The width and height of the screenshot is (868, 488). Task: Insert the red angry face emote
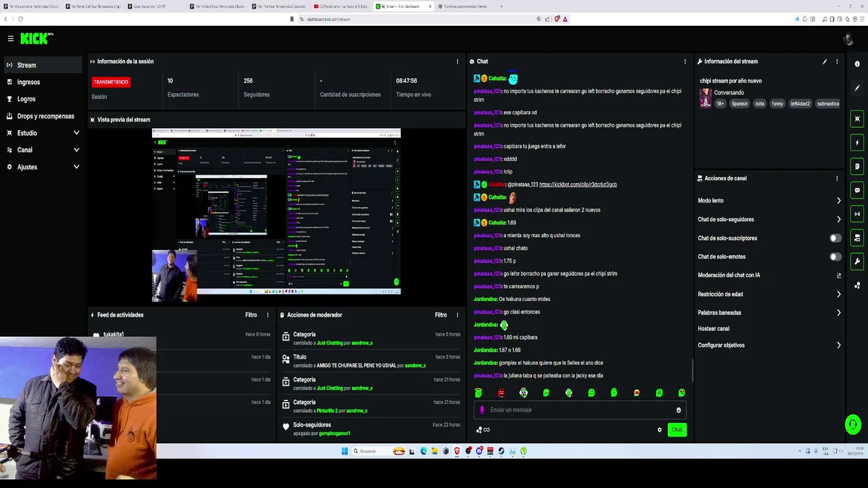pyautogui.click(x=501, y=393)
